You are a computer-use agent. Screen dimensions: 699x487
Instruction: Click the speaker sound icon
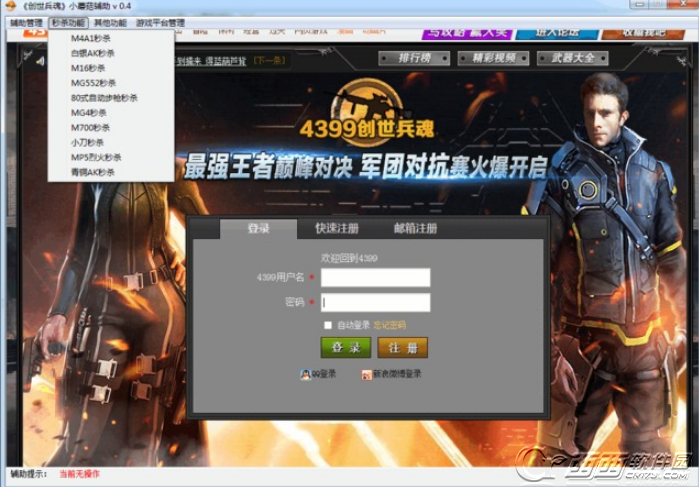tap(40, 61)
